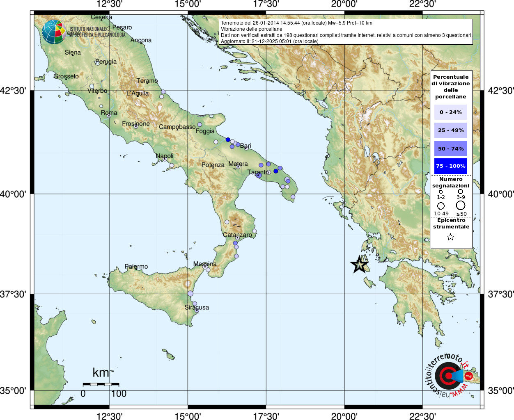The width and height of the screenshot is (514, 420).
Task: Click the 10-49 reports circle in legend
Action: [441, 206]
